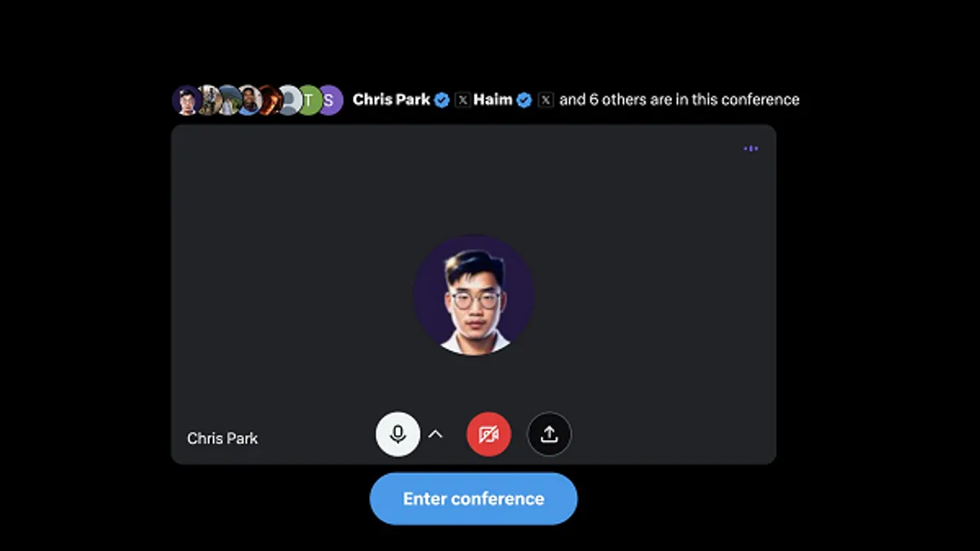The image size is (980, 551).
Task: Select the gray default silhouette avatar
Action: [x=288, y=100]
